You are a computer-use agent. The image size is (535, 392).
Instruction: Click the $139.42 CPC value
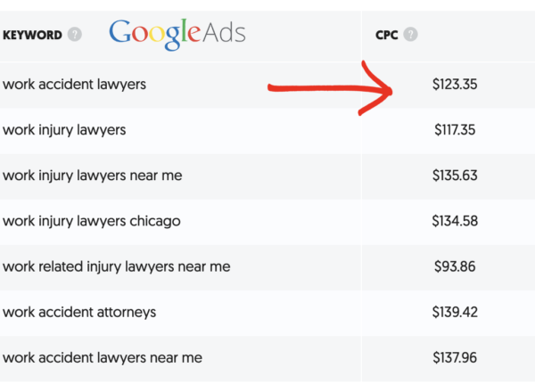click(x=455, y=312)
